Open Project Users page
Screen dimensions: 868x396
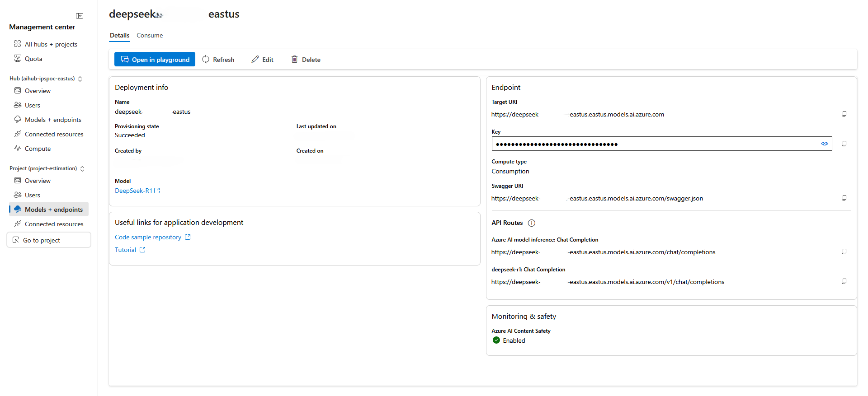point(27,195)
